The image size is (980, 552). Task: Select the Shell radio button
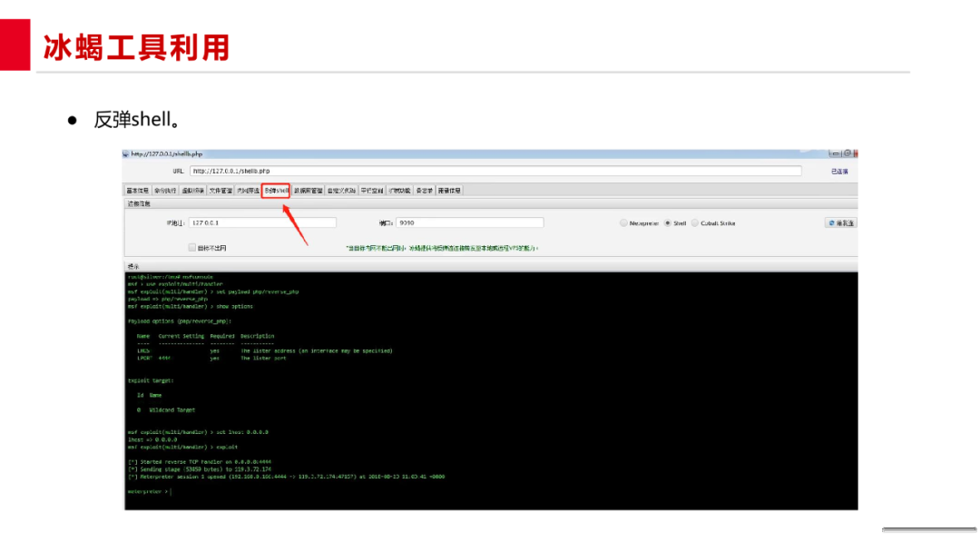tap(668, 223)
